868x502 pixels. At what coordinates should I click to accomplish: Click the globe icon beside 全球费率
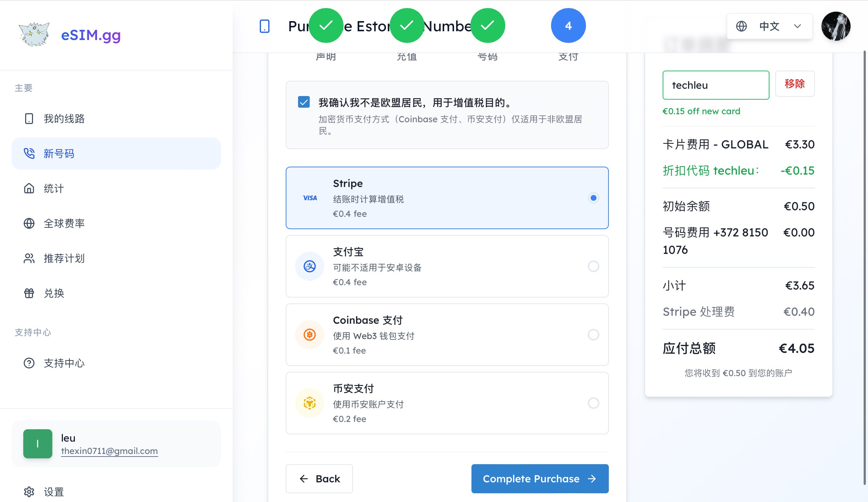click(x=29, y=223)
